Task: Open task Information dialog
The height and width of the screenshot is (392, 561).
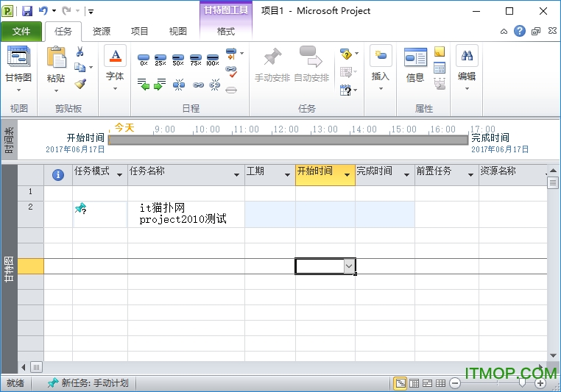Action: tap(415, 64)
